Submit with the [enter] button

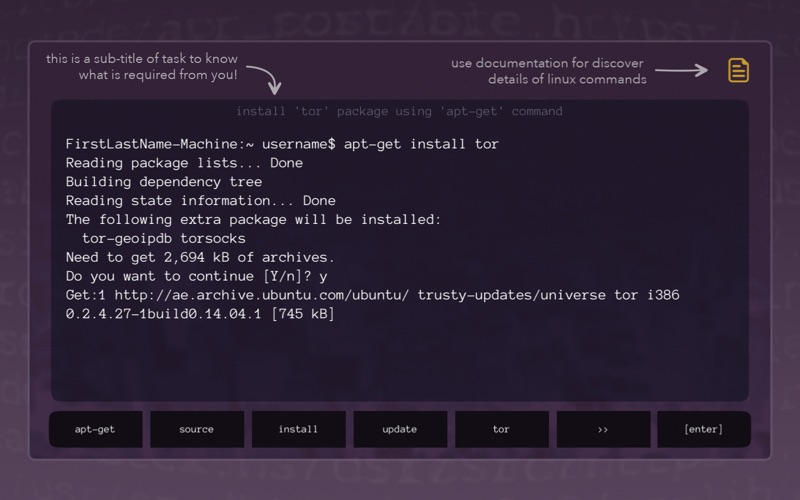tap(704, 429)
